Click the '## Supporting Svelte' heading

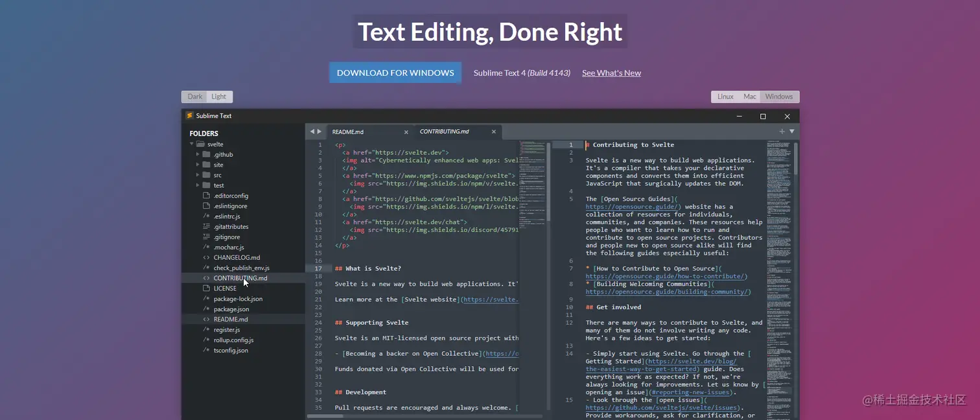pyautogui.click(x=372, y=323)
